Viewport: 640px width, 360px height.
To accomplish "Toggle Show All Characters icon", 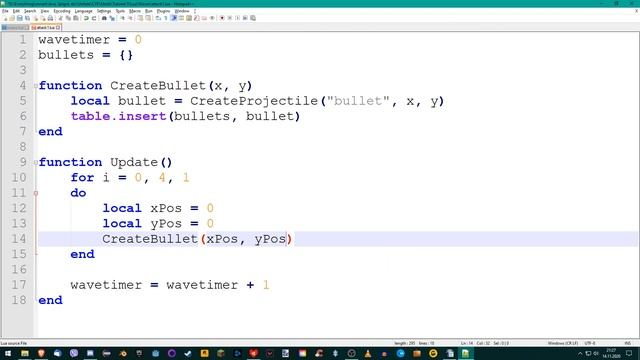I will pyautogui.click(x=166, y=18).
